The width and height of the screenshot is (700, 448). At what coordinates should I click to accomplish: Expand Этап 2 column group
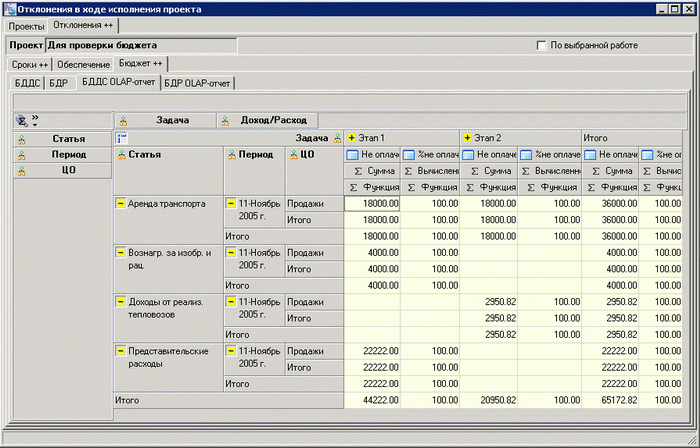(467, 138)
